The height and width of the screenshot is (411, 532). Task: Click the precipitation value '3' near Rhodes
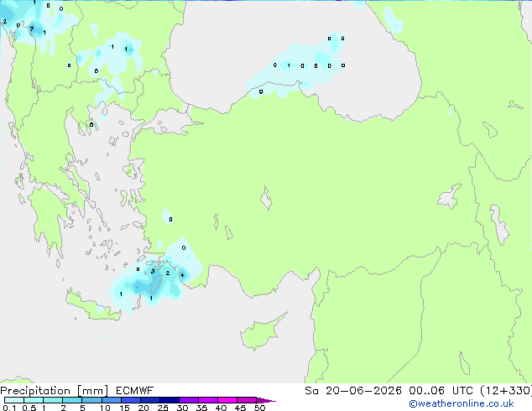click(x=153, y=271)
